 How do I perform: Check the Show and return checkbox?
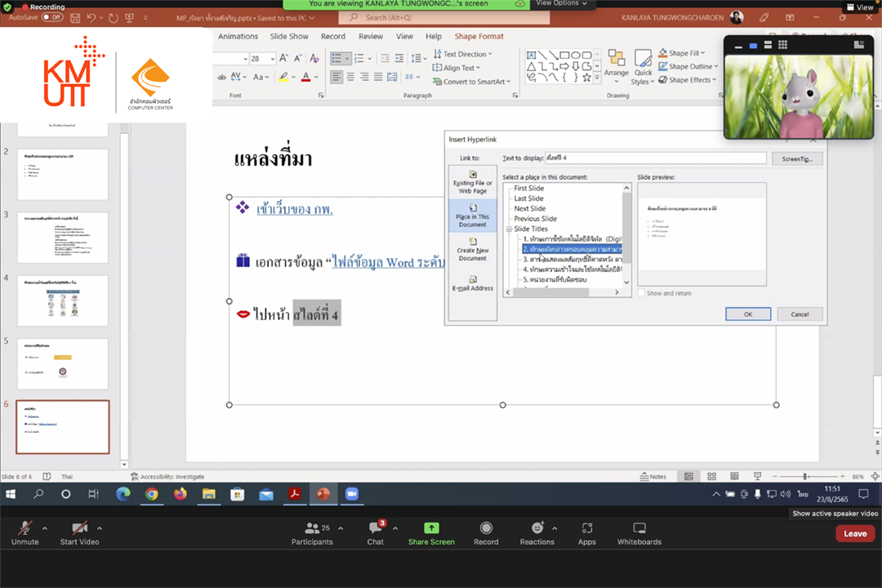click(641, 293)
